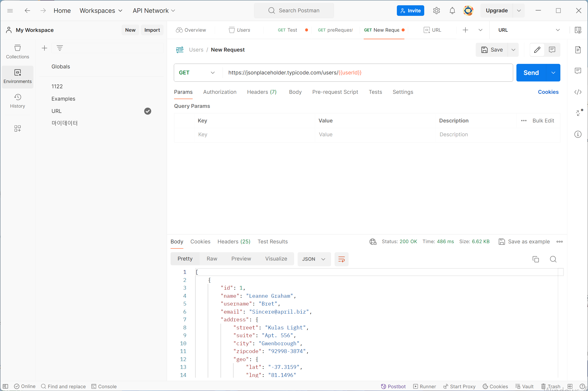This screenshot has height=391, width=588.
Task: Toggle active check on URL environment
Action: point(148,111)
